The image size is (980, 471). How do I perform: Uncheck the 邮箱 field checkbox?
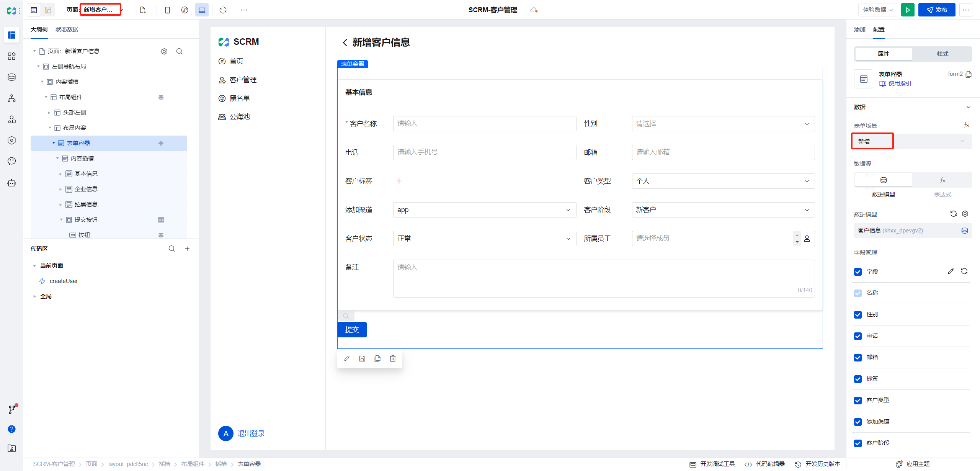[x=858, y=357]
